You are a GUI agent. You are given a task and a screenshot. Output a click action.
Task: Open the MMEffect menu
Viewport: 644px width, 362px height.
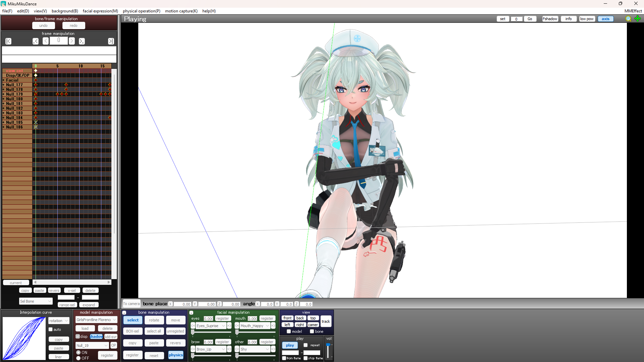click(633, 11)
